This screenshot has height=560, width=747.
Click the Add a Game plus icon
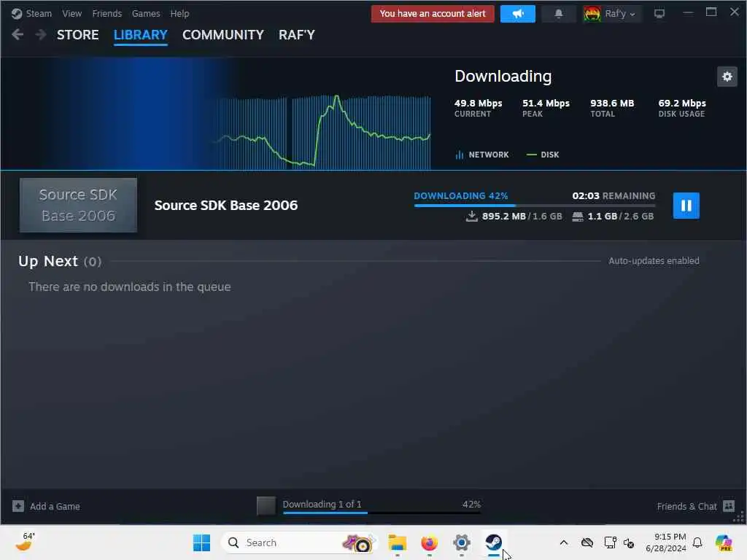[18, 506]
